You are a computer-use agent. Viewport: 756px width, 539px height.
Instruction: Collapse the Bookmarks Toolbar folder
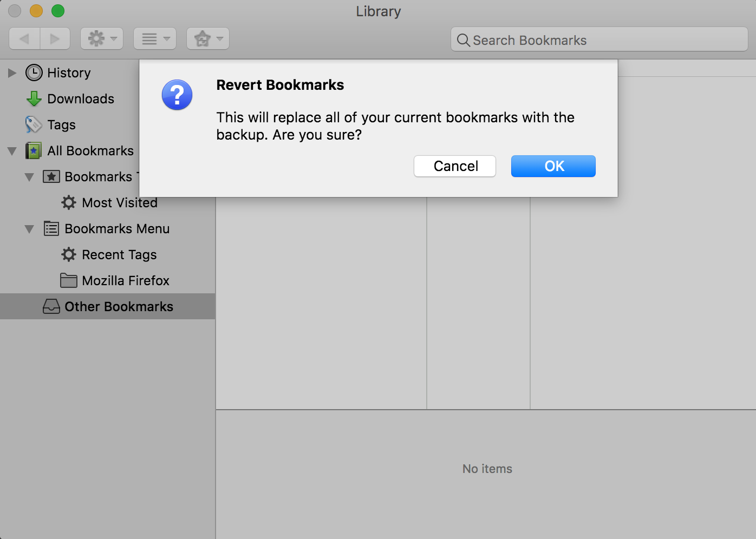[x=29, y=177]
